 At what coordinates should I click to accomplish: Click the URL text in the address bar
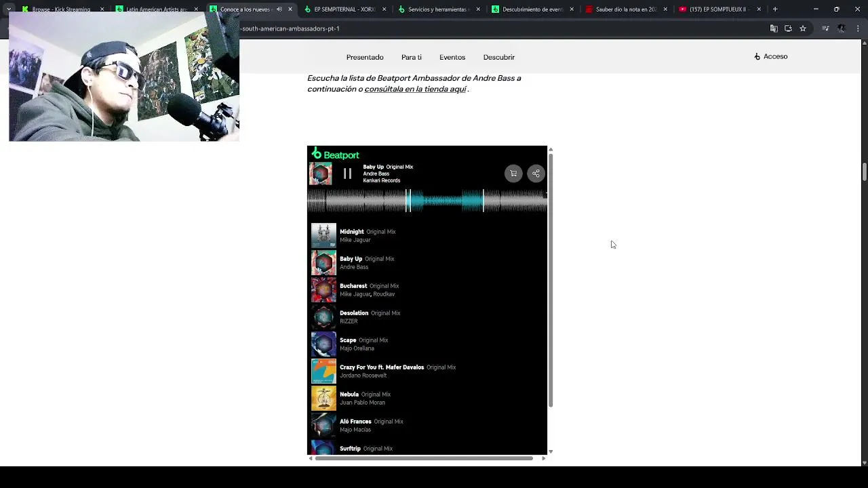[290, 28]
